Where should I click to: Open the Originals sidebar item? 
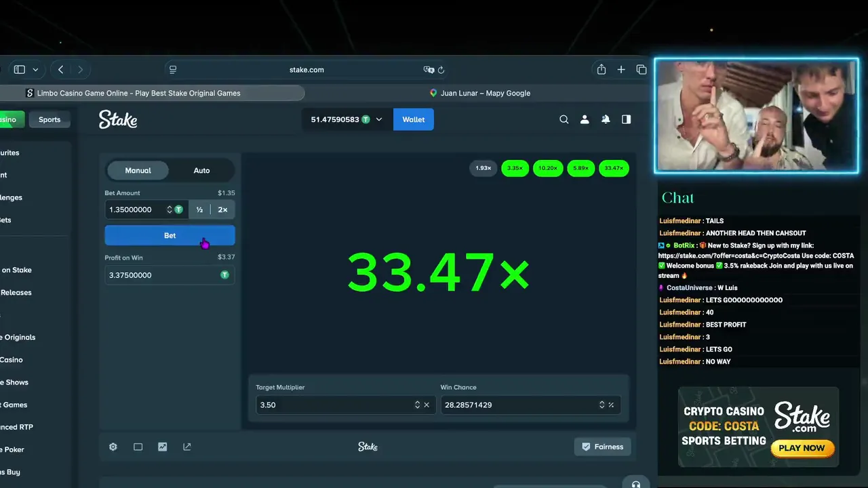(18, 337)
